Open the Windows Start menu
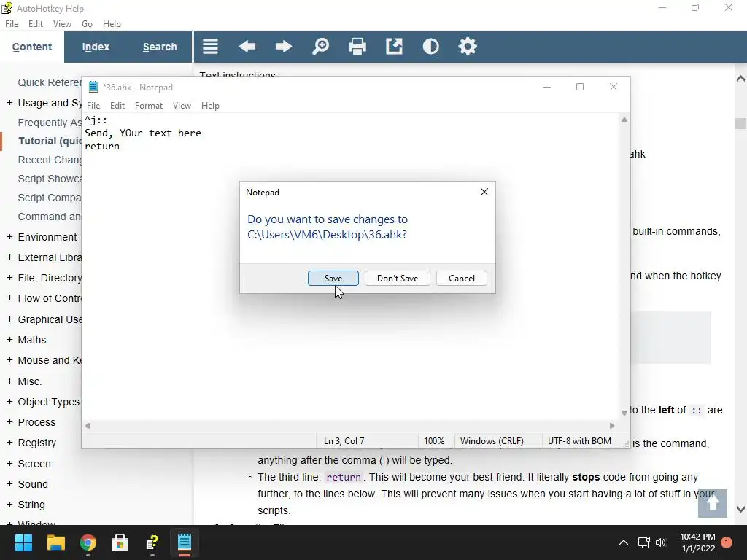The width and height of the screenshot is (747, 560). tap(23, 542)
